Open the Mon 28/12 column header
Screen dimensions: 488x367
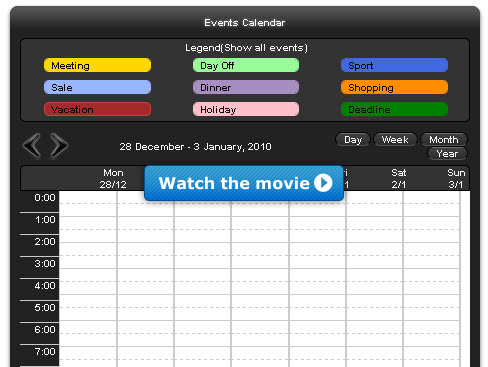click(x=113, y=179)
